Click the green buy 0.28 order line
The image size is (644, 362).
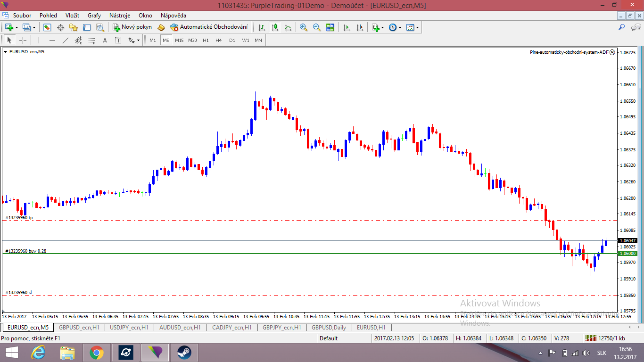pyautogui.click(x=283, y=254)
